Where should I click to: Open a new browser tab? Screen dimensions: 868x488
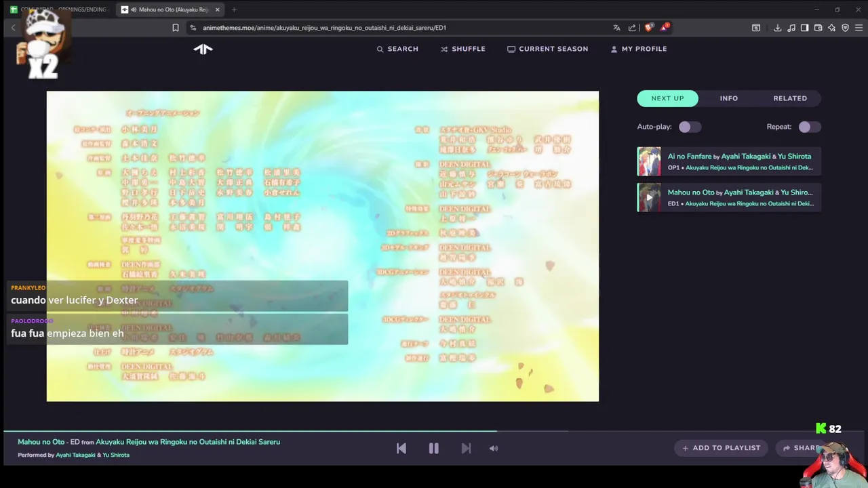234,9
